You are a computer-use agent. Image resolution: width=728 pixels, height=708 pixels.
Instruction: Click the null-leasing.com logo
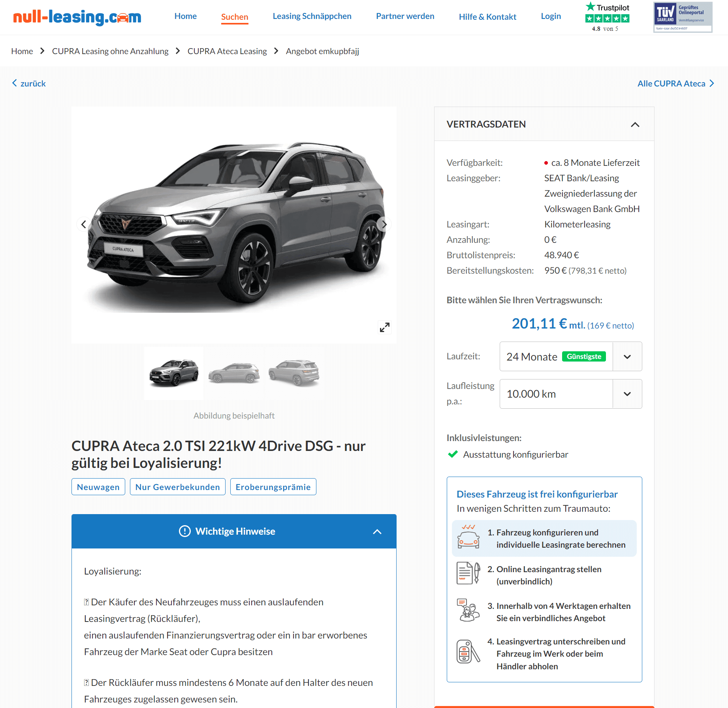click(x=77, y=17)
